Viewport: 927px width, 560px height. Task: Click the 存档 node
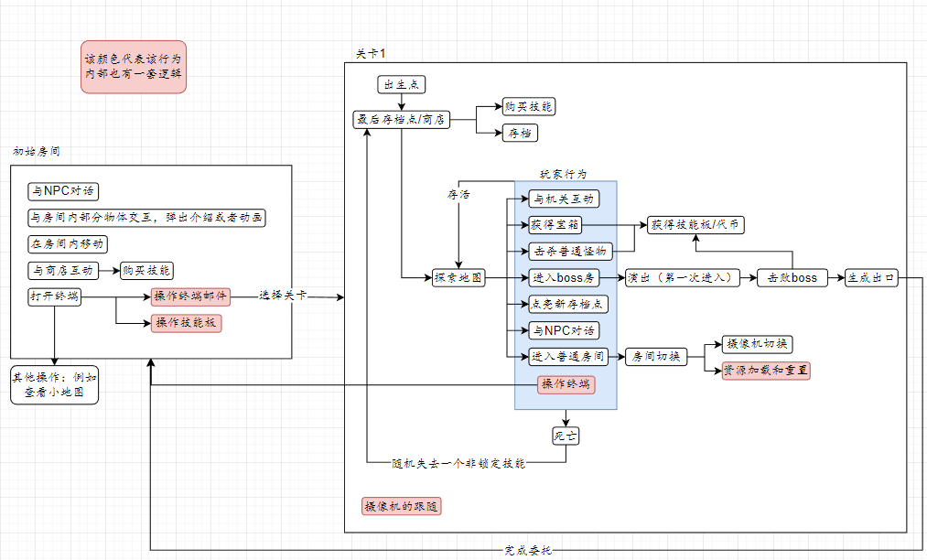coord(521,133)
